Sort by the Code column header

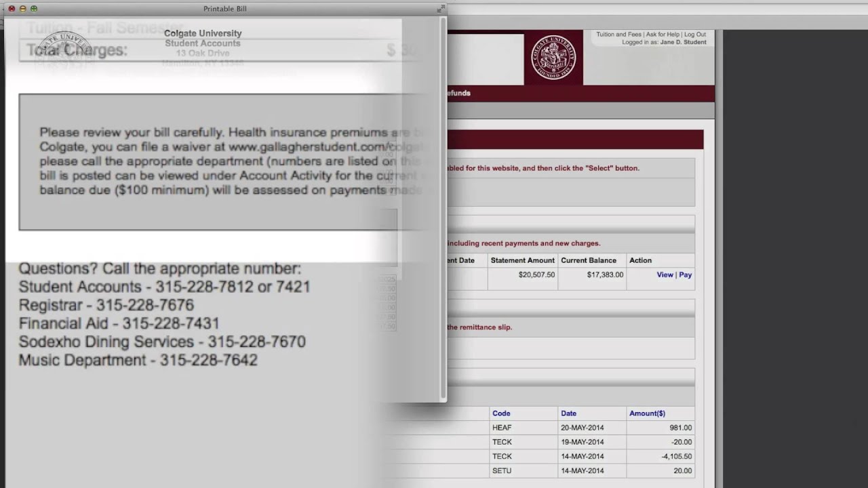501,413
